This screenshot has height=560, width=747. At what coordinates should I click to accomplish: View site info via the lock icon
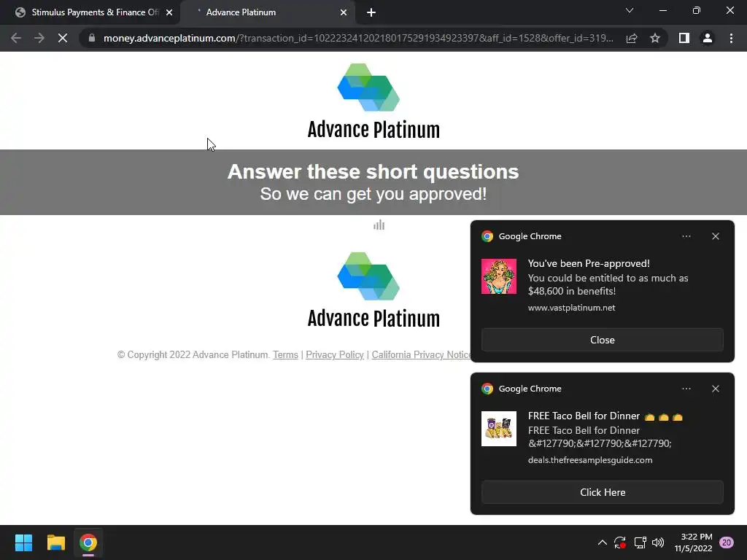tap(92, 38)
